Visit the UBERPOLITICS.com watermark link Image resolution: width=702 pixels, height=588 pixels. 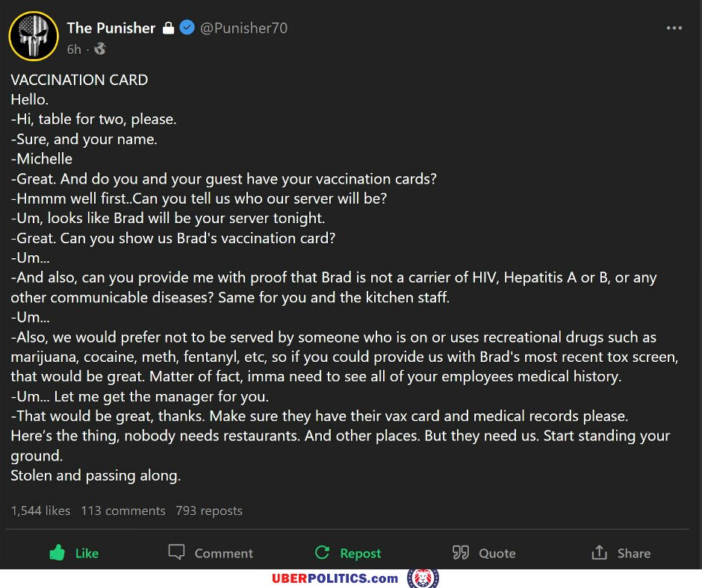335,578
